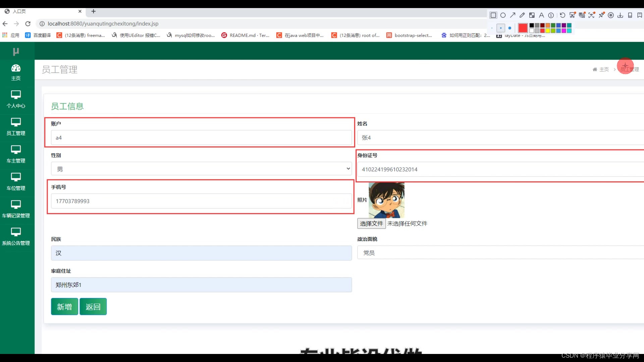644x362 pixels.
Task: Pin the screenshot to screen
Action: (601, 15)
